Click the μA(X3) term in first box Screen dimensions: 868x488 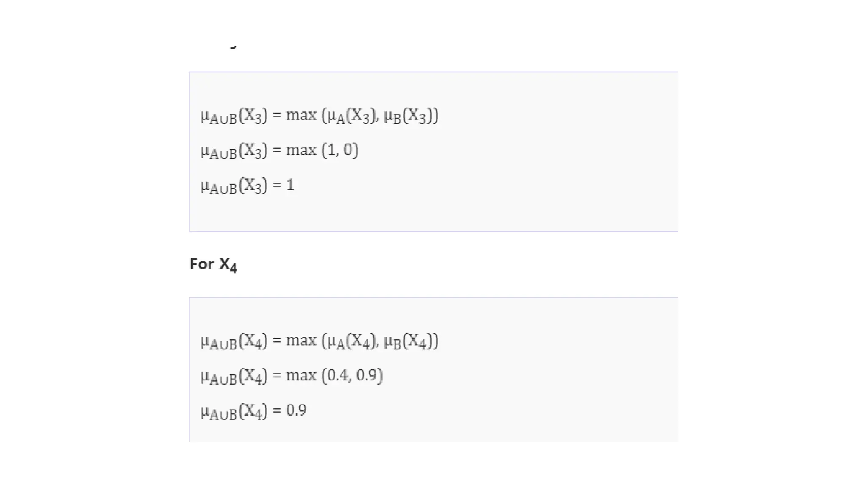351,116
